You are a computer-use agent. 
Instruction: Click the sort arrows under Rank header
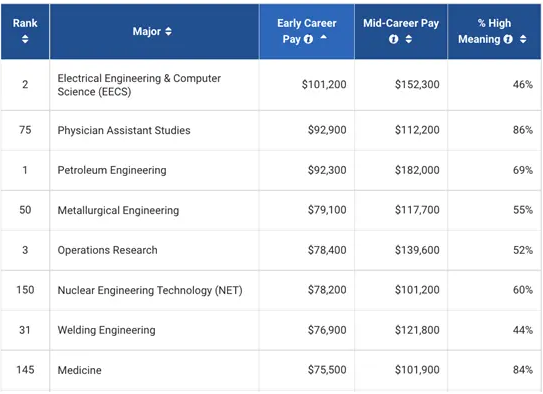[25, 39]
